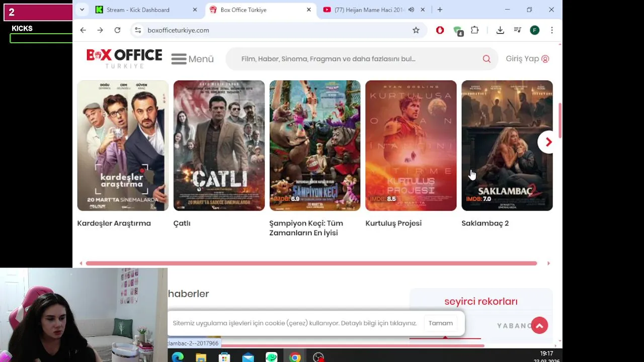Open the Saklambaç 2 title link
This screenshot has height=362, width=644.
tap(485, 223)
